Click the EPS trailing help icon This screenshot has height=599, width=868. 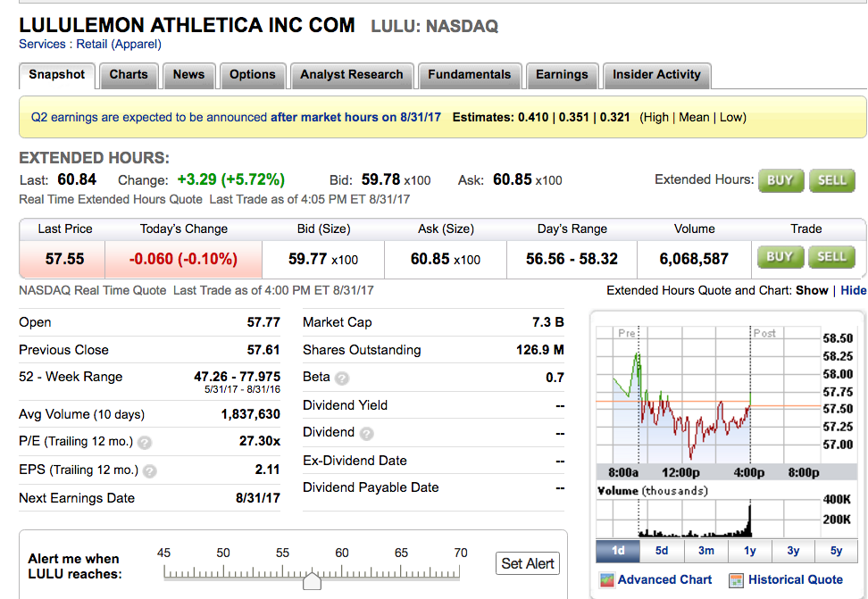click(x=149, y=470)
